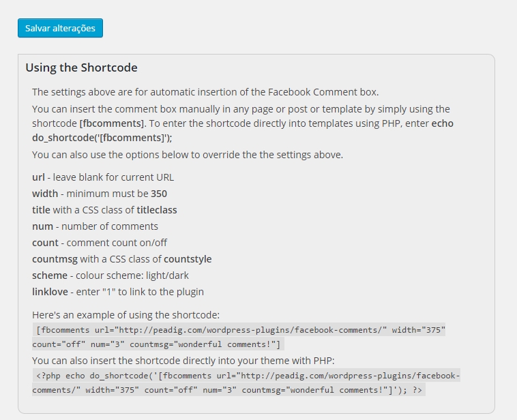Click the url option label

click(x=38, y=177)
